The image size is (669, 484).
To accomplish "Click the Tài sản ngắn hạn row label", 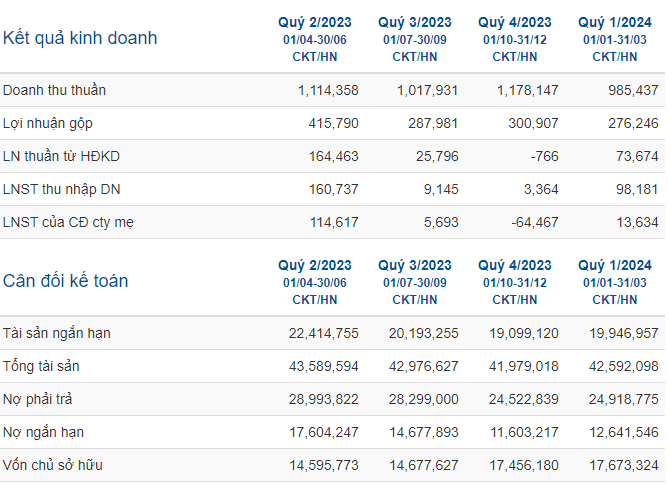I will pyautogui.click(x=57, y=333).
